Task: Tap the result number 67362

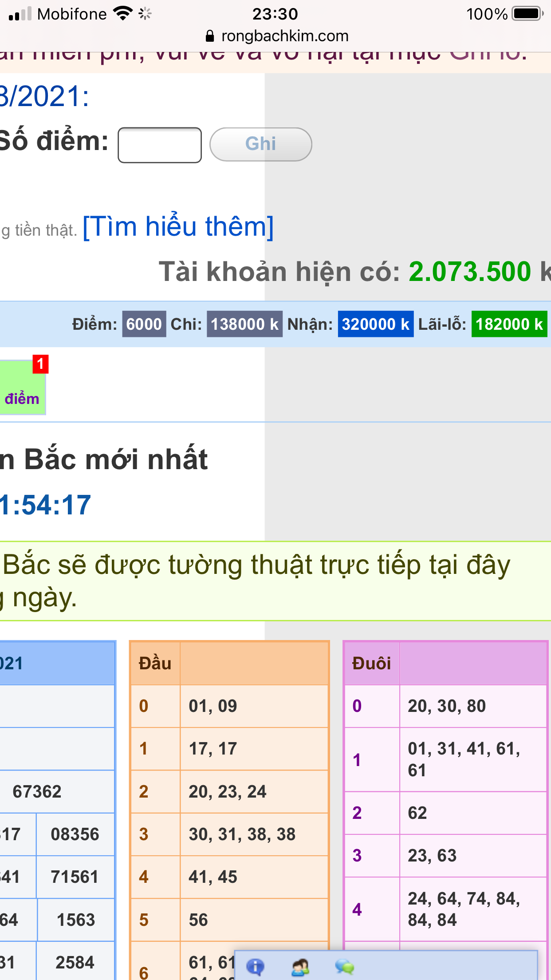Action: pyautogui.click(x=37, y=791)
